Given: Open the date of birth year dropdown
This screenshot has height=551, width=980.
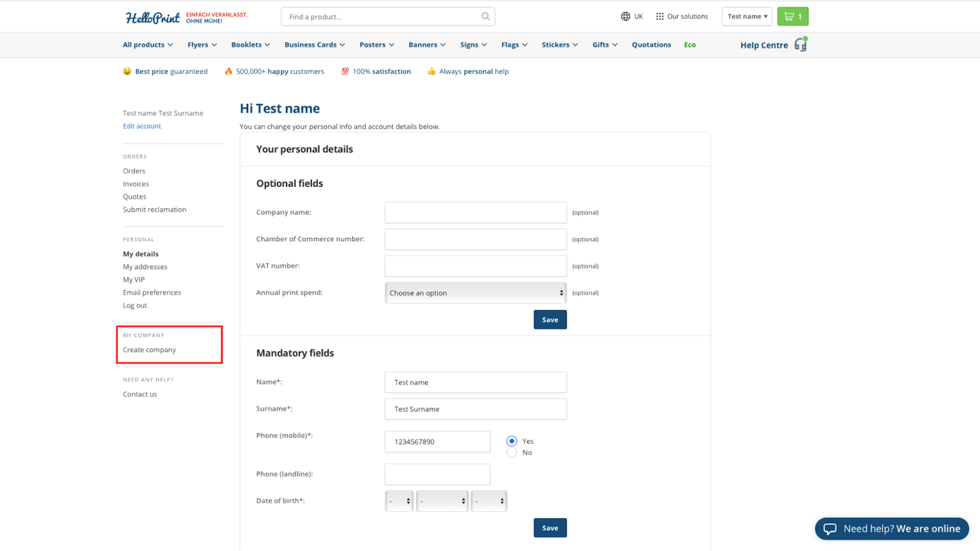Looking at the screenshot, I should [x=489, y=501].
